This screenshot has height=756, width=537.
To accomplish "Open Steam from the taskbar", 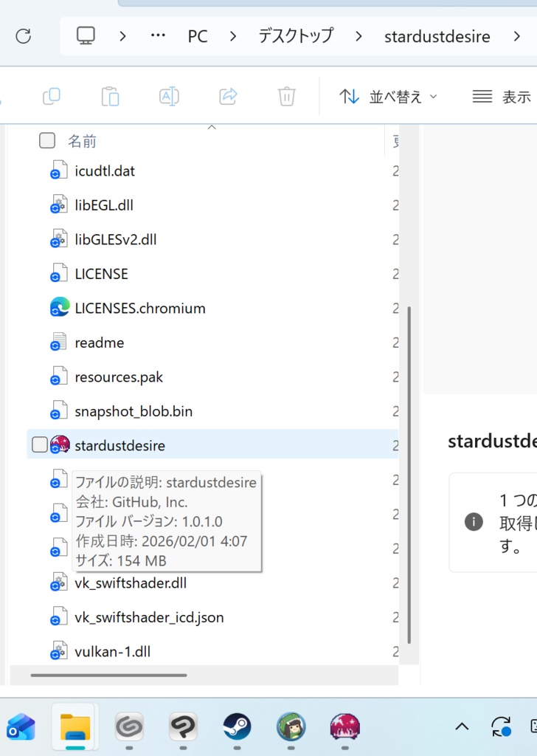I will (237, 726).
